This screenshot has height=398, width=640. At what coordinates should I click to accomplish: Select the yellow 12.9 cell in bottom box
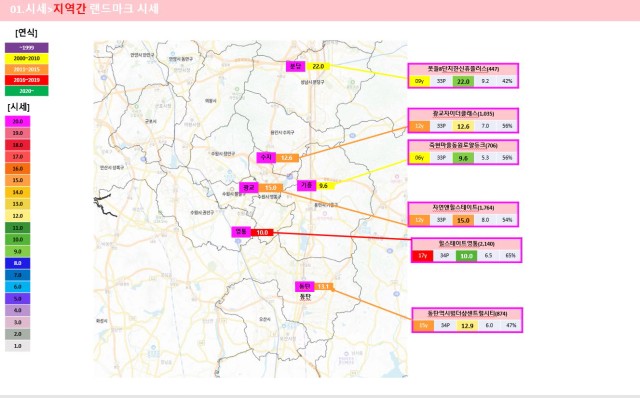[467, 326]
